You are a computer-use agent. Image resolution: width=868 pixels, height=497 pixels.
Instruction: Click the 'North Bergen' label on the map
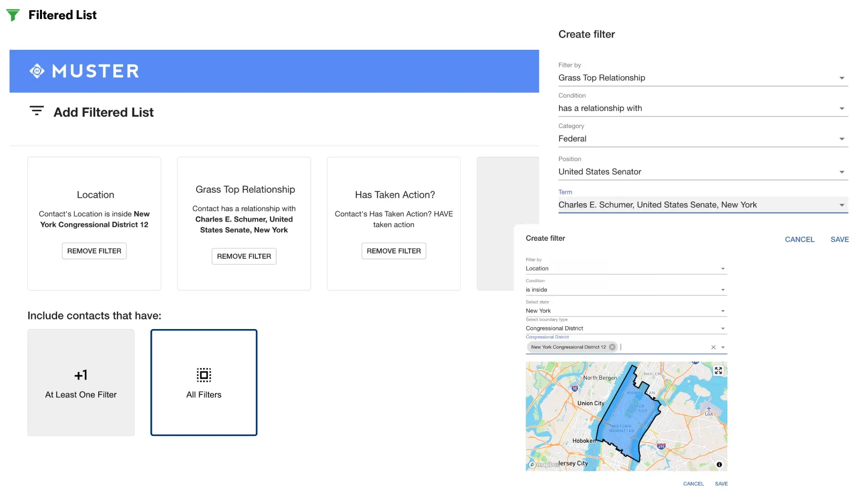(x=600, y=378)
